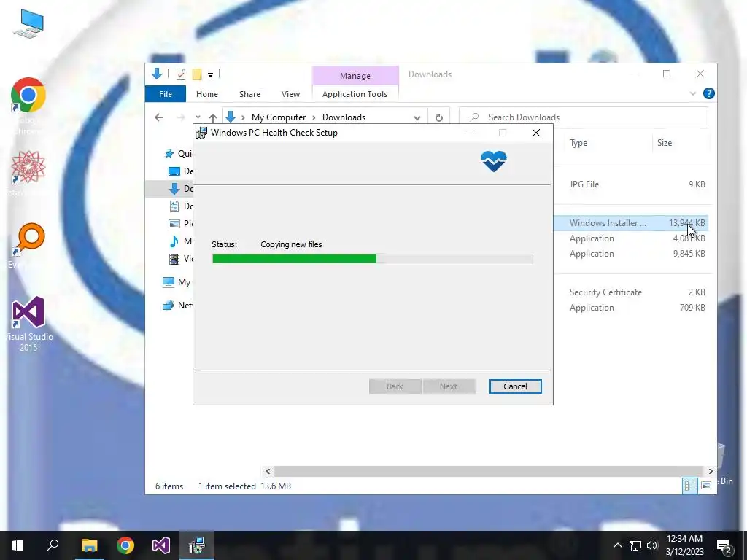Switch to File Explorer in the taskbar
The height and width of the screenshot is (560, 747).
click(x=89, y=545)
